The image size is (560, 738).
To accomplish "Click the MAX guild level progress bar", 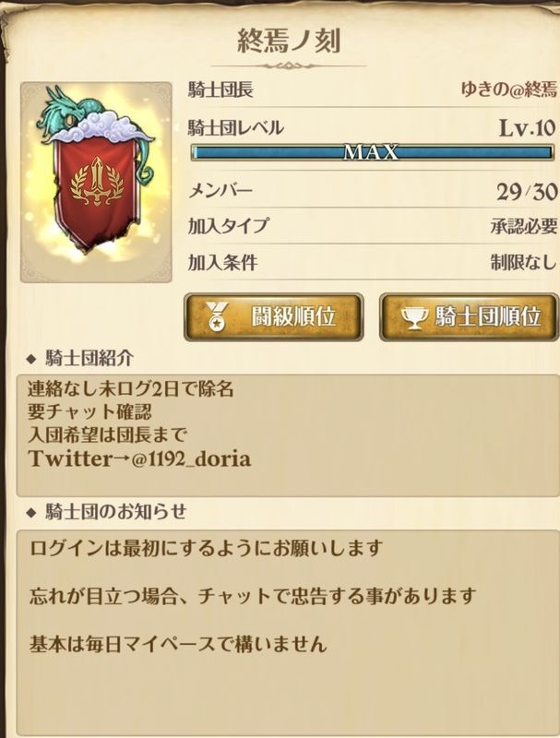I will click(x=372, y=152).
